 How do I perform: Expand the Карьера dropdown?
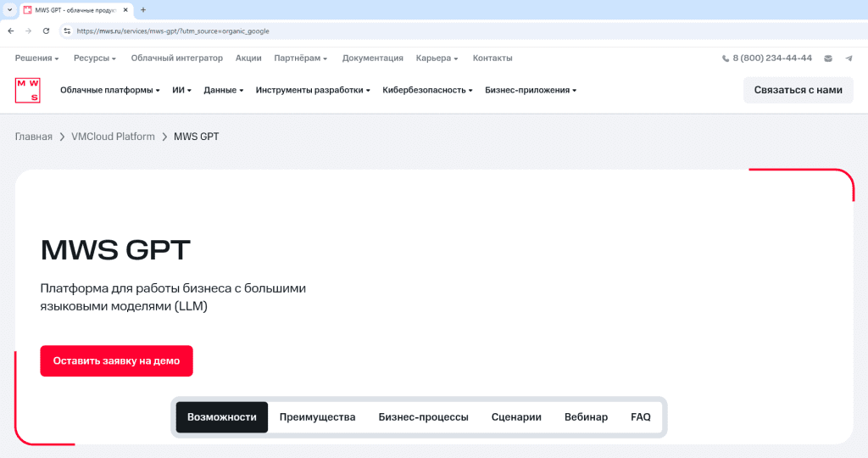click(x=437, y=59)
